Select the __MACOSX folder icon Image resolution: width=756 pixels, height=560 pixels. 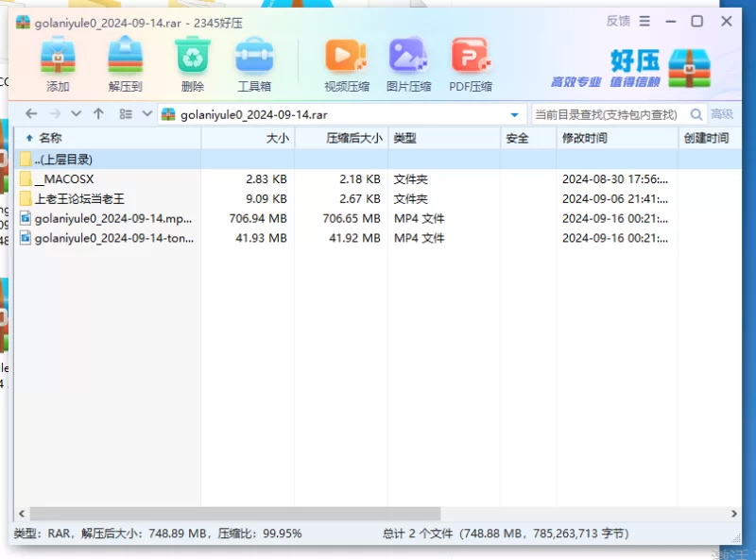pyautogui.click(x=26, y=178)
